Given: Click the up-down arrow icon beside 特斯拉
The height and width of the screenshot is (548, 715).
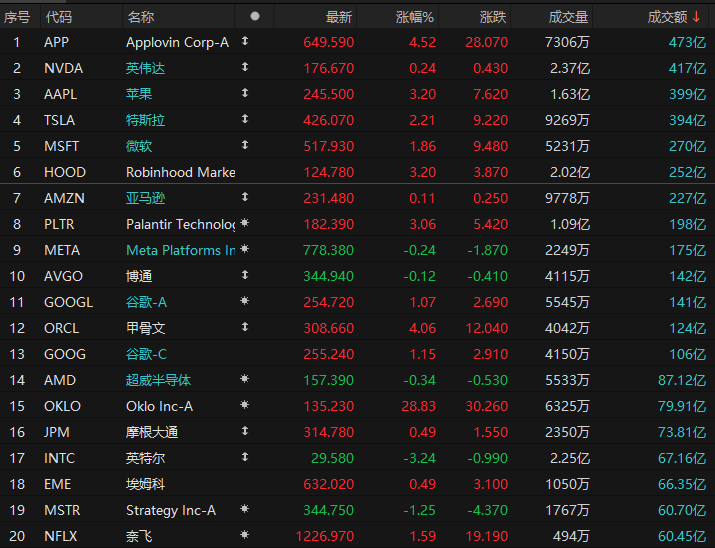Looking at the screenshot, I should tap(245, 119).
